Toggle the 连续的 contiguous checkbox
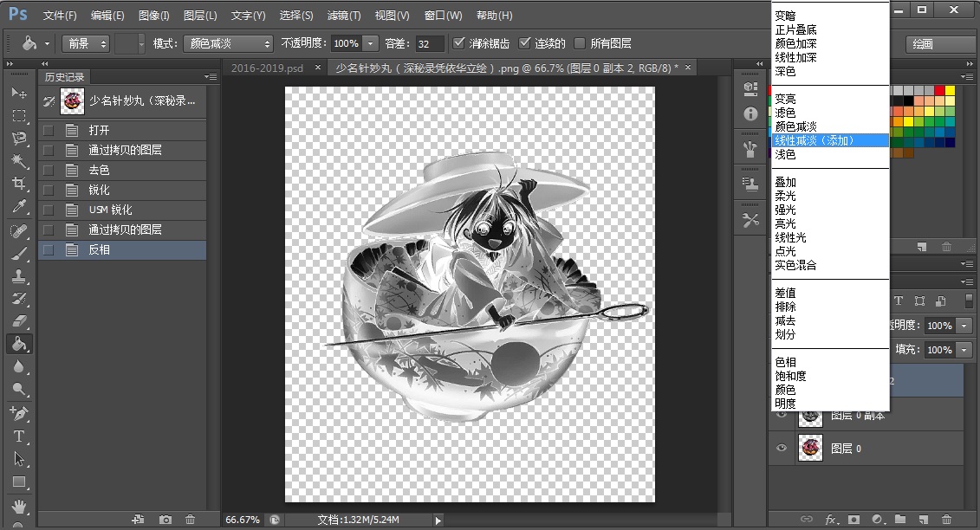 (x=524, y=43)
